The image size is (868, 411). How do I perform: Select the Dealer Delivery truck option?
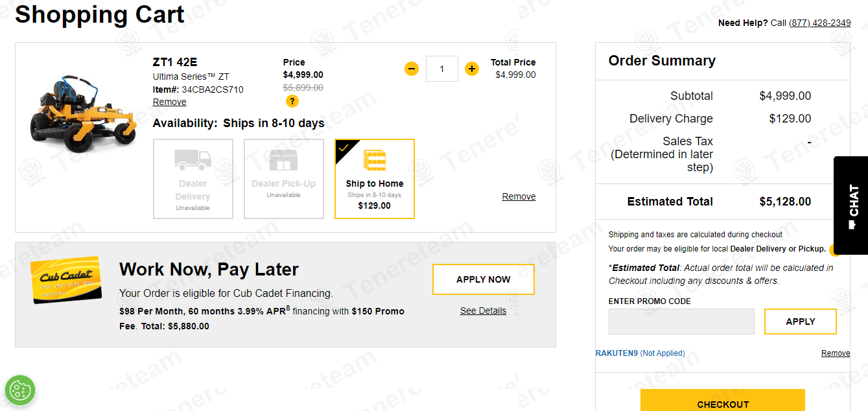coord(193,179)
